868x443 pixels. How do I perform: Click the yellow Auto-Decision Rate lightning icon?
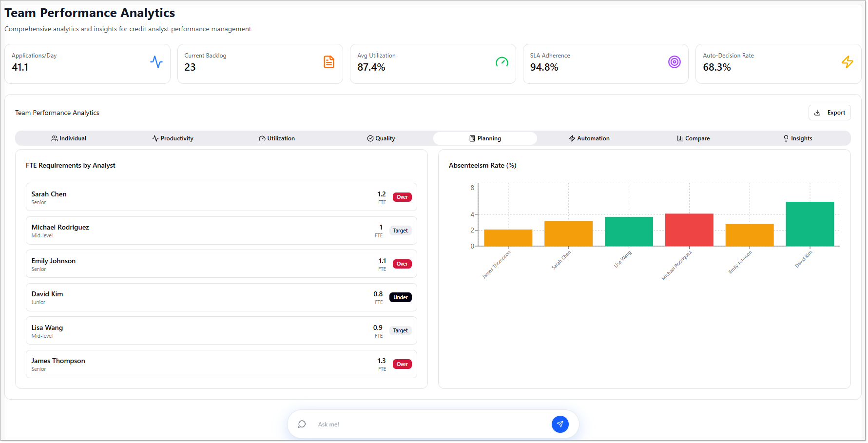pyautogui.click(x=847, y=62)
